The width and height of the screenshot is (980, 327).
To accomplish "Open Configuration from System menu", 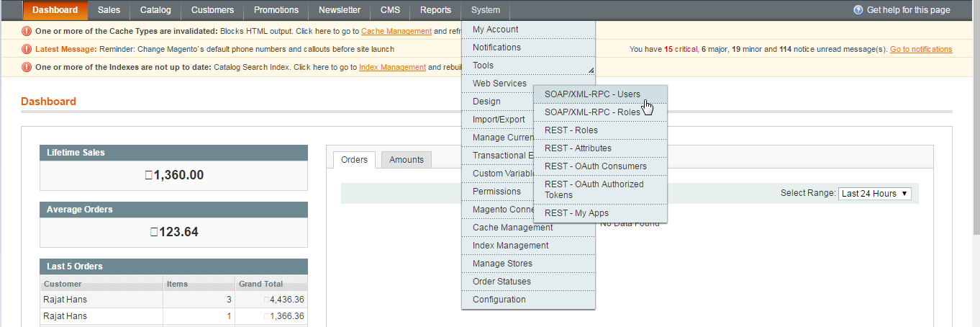I will point(499,300).
